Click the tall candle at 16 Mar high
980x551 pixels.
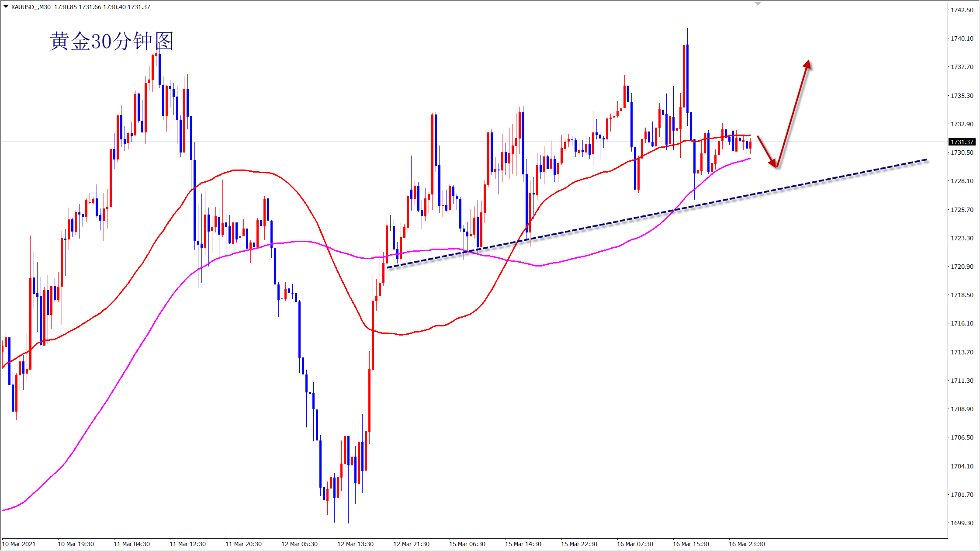[x=686, y=79]
